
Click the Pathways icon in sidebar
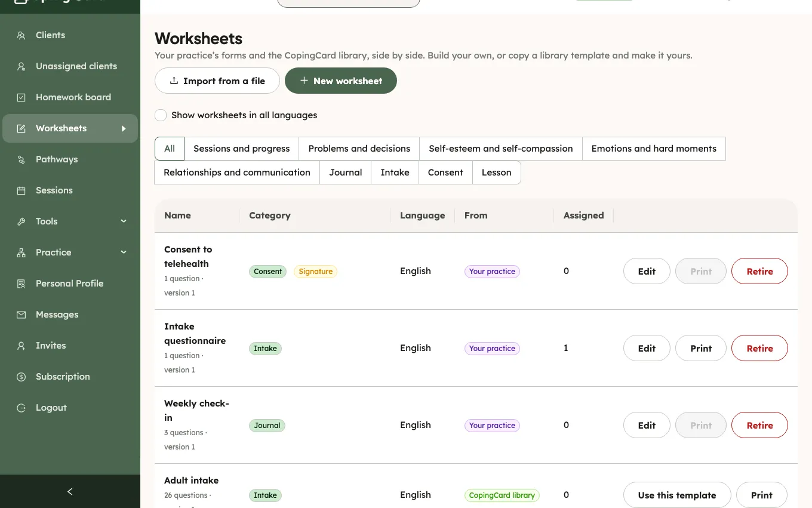[21, 159]
